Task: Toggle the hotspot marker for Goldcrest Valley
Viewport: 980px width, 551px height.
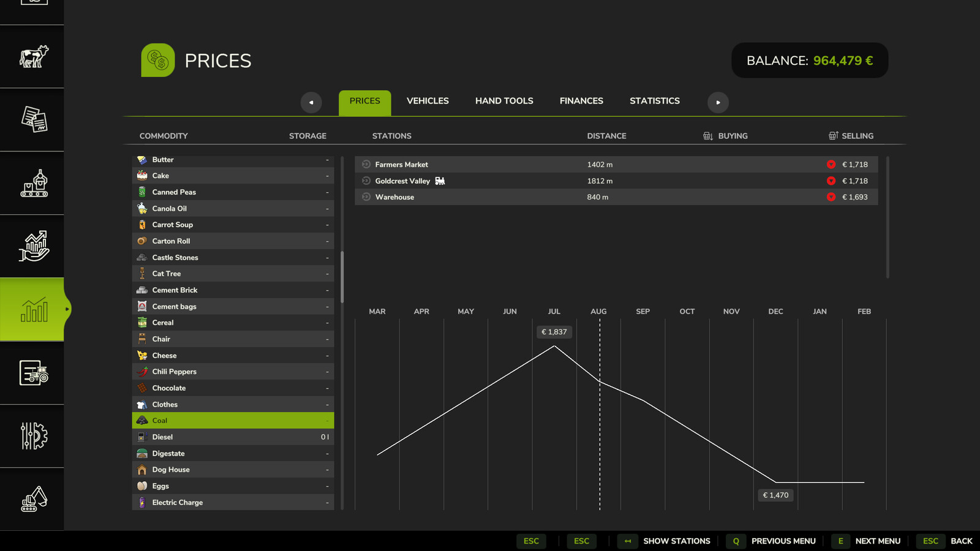Action: [366, 181]
